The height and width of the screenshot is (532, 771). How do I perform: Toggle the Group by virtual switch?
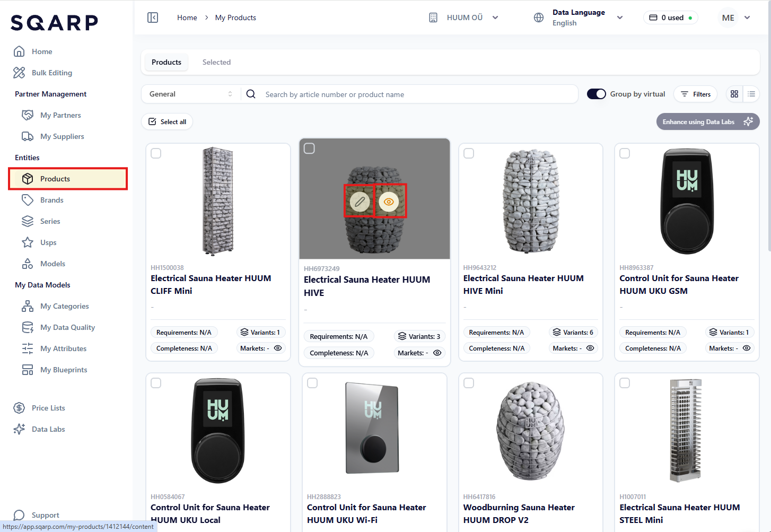597,94
